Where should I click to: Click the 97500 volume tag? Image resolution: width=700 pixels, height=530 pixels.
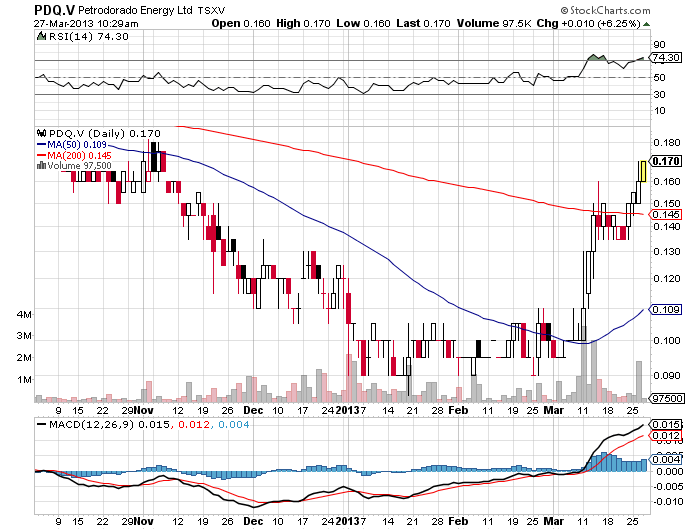coord(667,398)
